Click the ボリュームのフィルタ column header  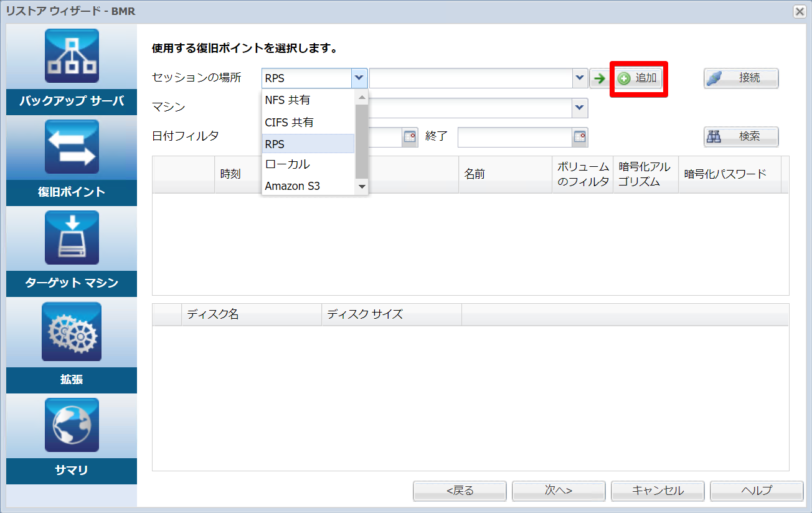pos(583,174)
